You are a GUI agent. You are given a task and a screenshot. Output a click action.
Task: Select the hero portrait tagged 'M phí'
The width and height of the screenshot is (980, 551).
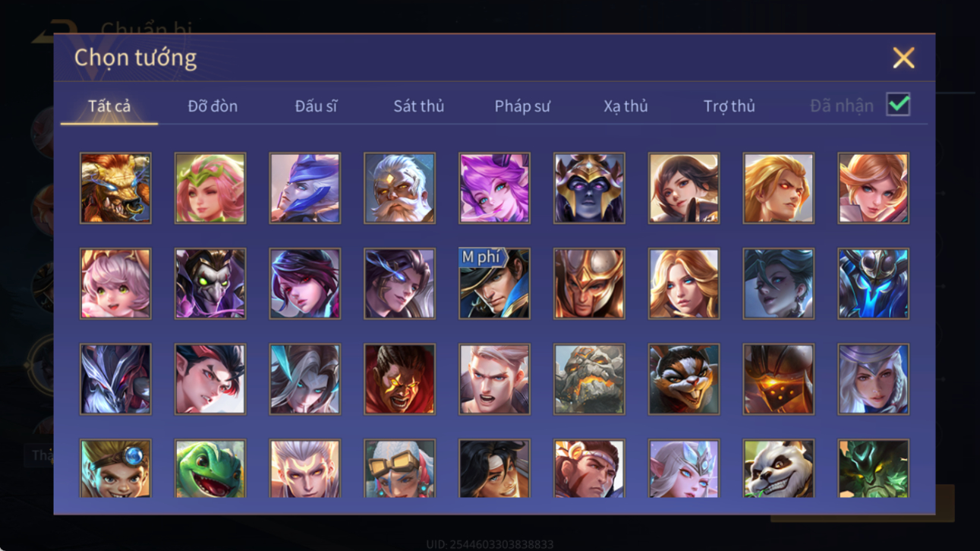(x=494, y=283)
